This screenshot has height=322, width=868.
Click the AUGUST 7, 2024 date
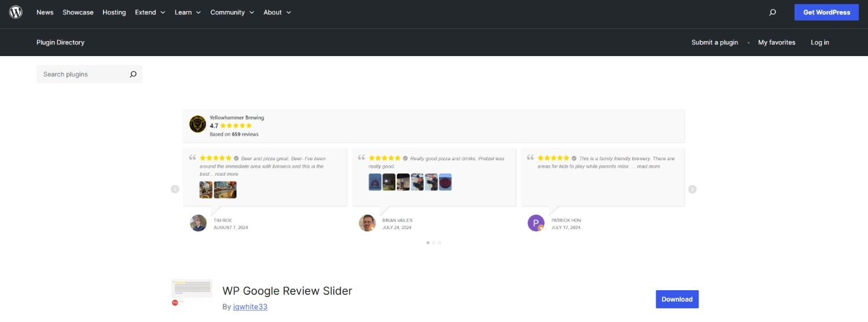pos(231,228)
